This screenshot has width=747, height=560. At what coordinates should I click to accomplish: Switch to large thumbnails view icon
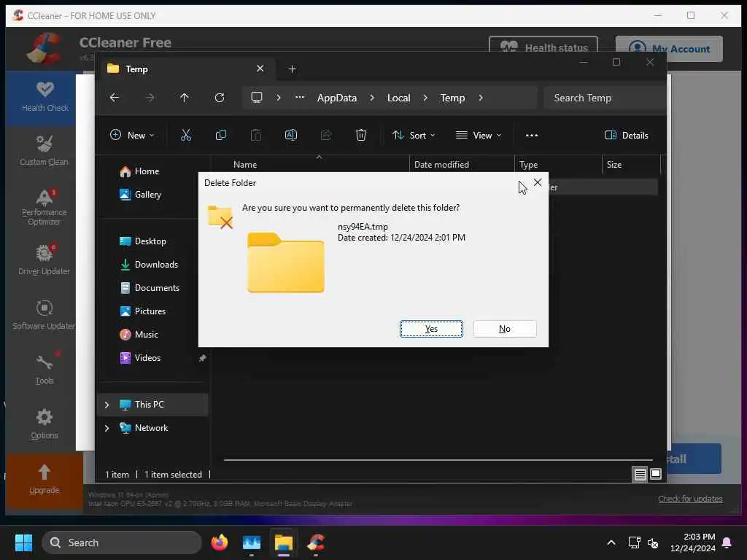656,474
